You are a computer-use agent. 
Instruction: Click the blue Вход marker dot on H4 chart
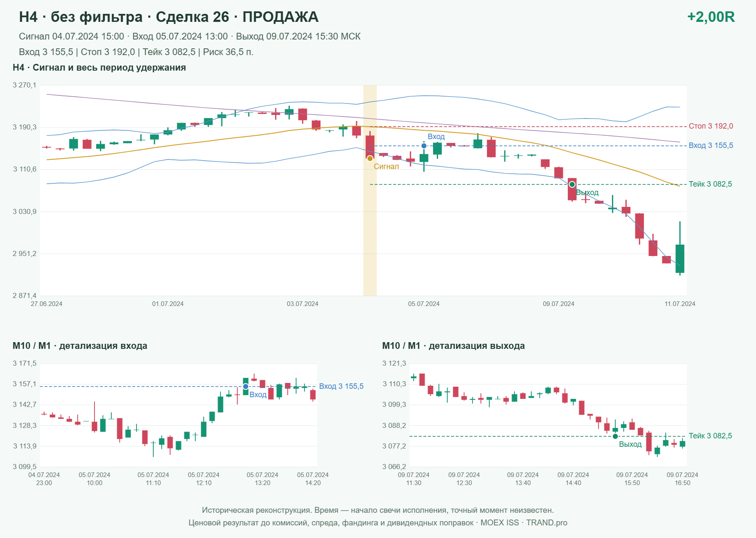coord(424,146)
